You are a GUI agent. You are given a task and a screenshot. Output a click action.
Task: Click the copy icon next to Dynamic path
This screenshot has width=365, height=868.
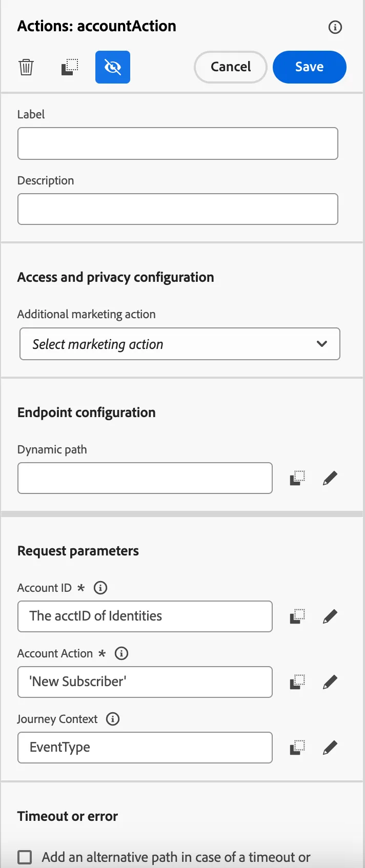[297, 478]
